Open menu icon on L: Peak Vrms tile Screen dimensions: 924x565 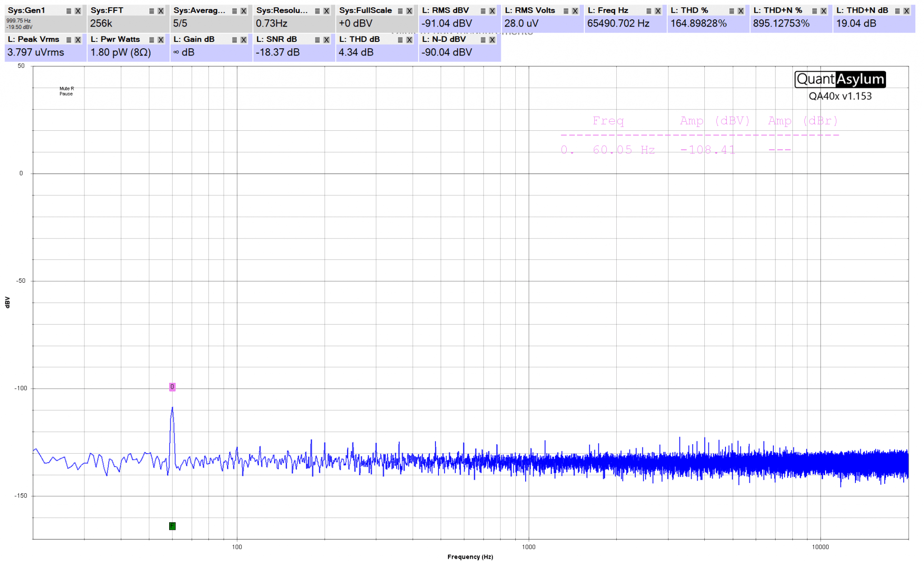click(x=69, y=40)
